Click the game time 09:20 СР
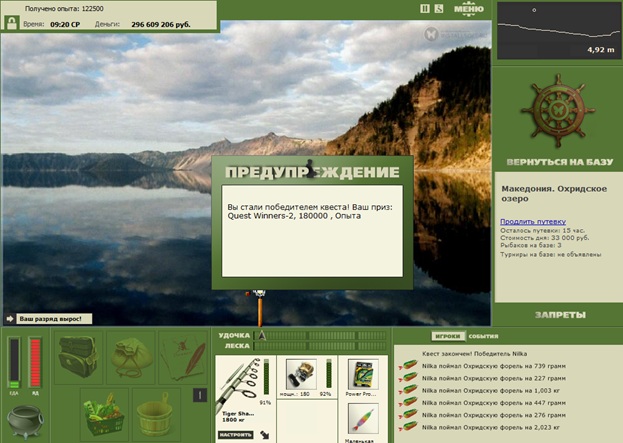 tap(65, 25)
